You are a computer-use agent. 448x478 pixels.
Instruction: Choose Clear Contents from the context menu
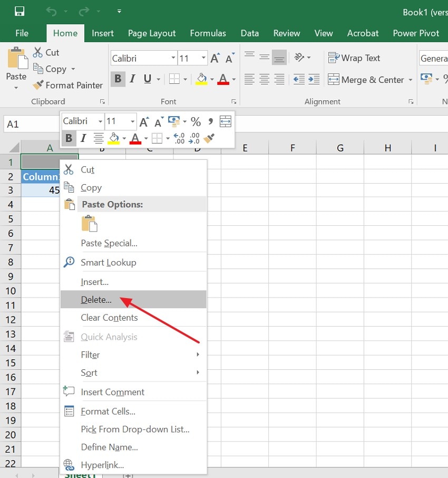[x=133, y=318]
